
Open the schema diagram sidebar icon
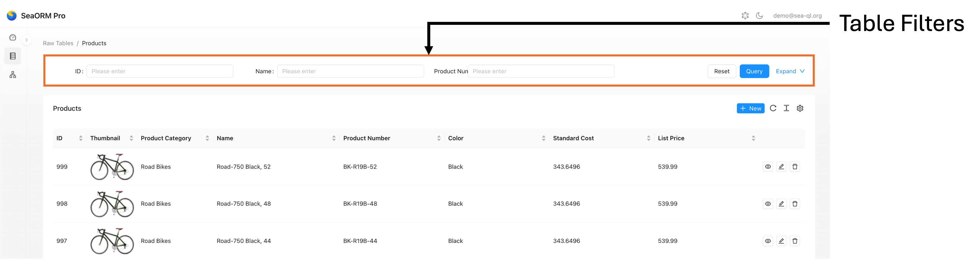pos(12,75)
